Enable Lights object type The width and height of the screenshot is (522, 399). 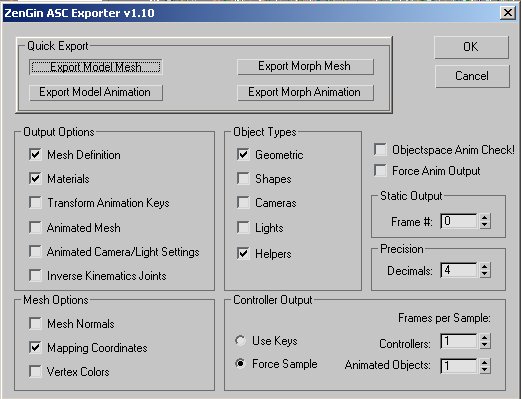tap(243, 228)
